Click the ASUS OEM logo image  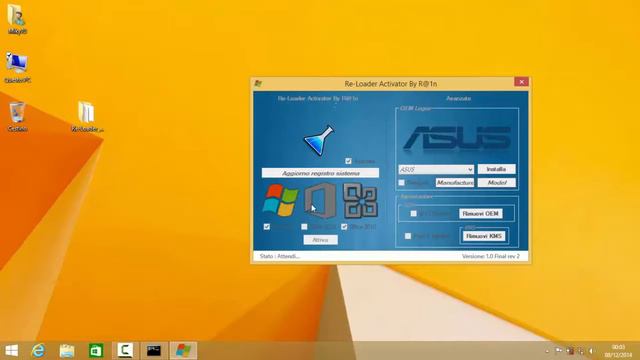457,138
